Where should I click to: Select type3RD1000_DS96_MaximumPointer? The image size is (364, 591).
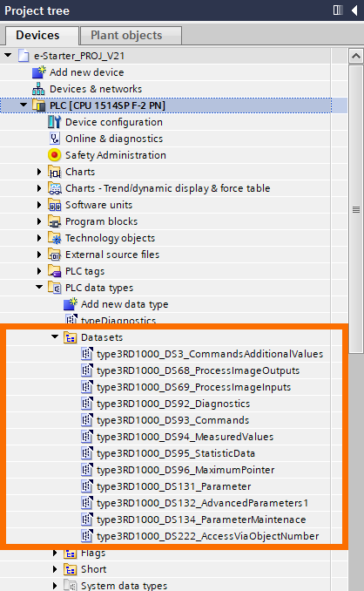[x=185, y=471]
